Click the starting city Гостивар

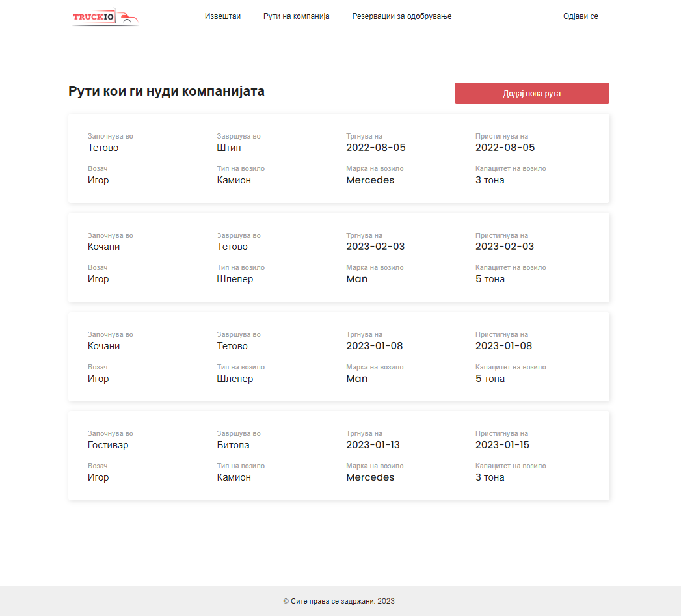pyautogui.click(x=108, y=445)
